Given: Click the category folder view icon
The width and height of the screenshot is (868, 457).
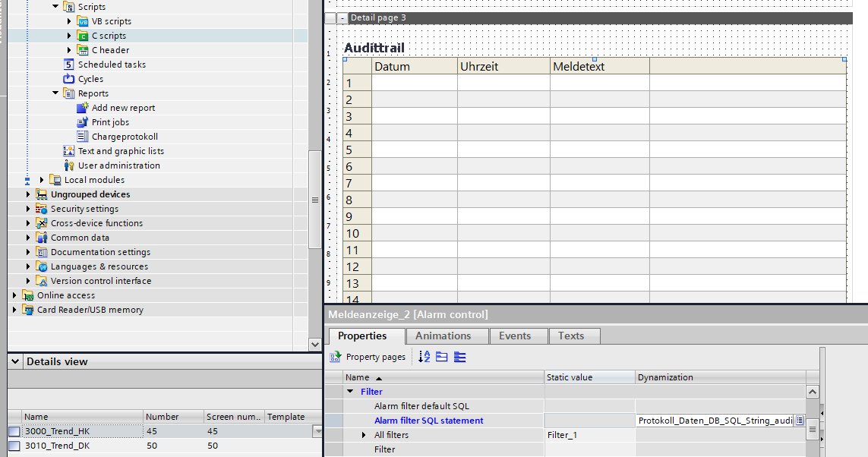Looking at the screenshot, I should pos(442,357).
